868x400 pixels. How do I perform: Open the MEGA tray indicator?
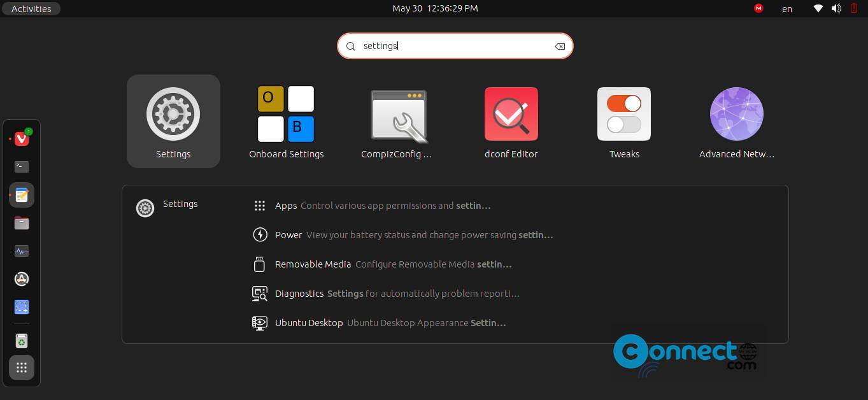(x=758, y=8)
